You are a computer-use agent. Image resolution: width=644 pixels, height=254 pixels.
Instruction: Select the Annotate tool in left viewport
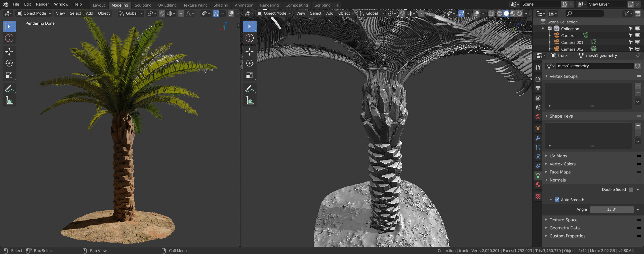click(9, 89)
